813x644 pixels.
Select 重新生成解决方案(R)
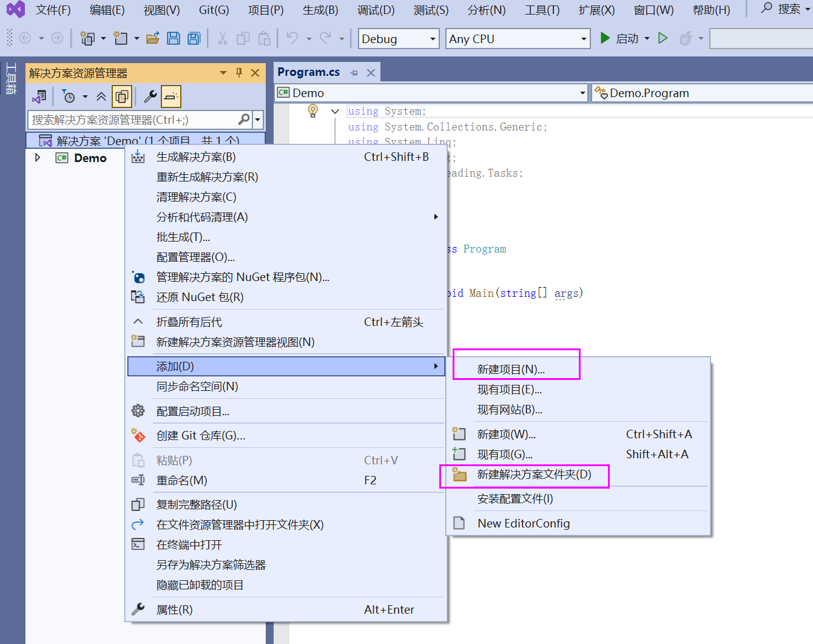(286, 177)
